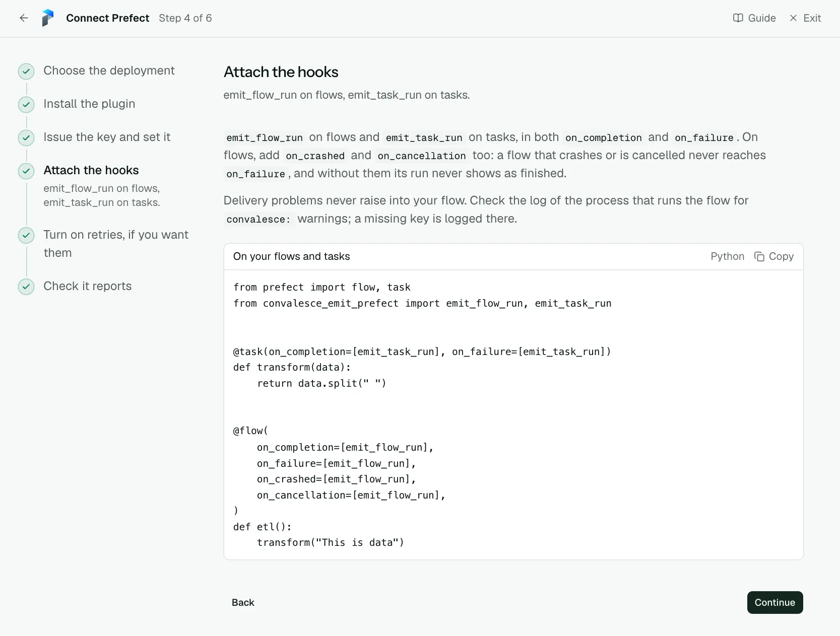
Task: Click the code line on_crashed=[emit_flow_run],
Action: click(x=337, y=479)
